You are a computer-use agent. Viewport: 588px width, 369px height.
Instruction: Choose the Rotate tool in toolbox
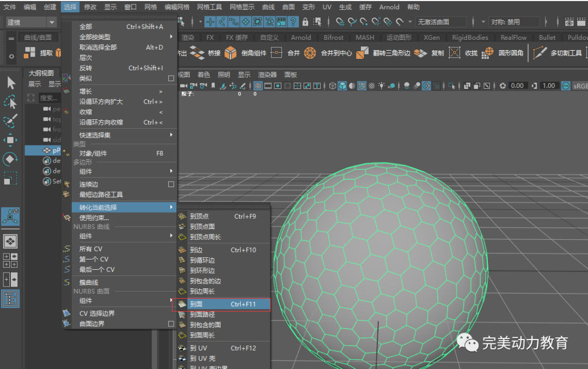tap(10, 159)
